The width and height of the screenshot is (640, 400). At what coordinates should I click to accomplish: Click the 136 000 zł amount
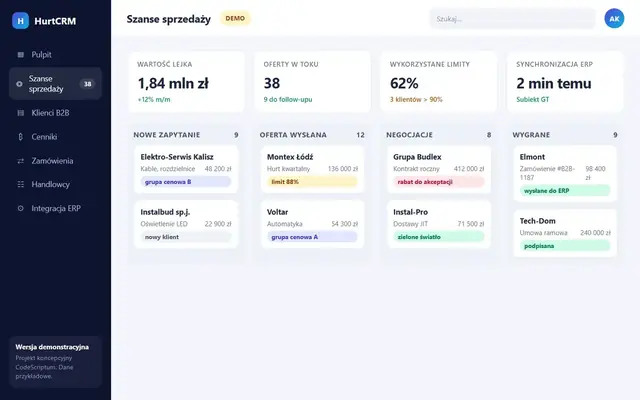(342, 169)
